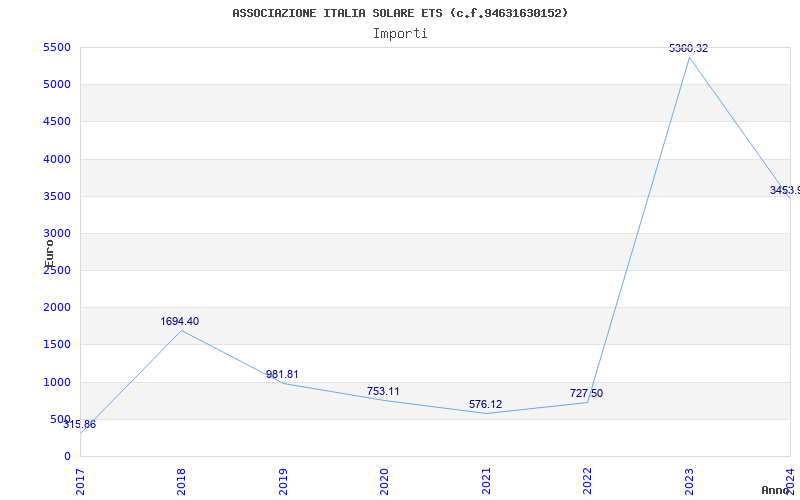Click the 2000 y-axis value
The image size is (800, 500).
(57, 308)
